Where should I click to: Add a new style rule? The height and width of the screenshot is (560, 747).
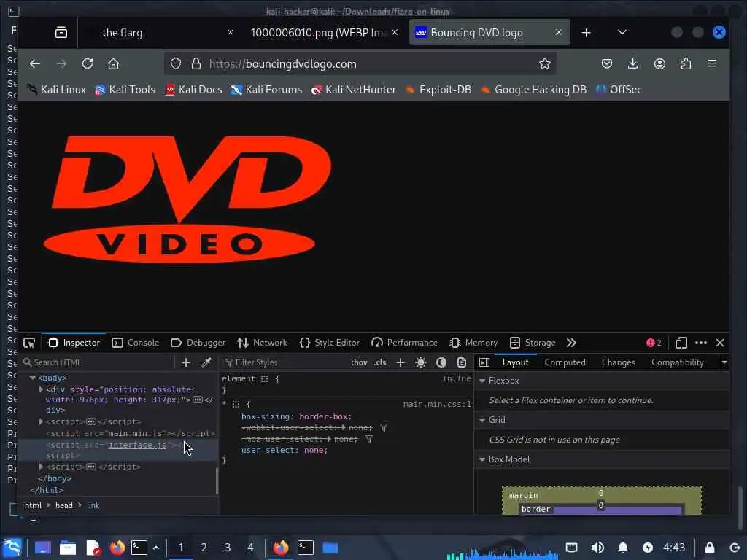(x=400, y=362)
